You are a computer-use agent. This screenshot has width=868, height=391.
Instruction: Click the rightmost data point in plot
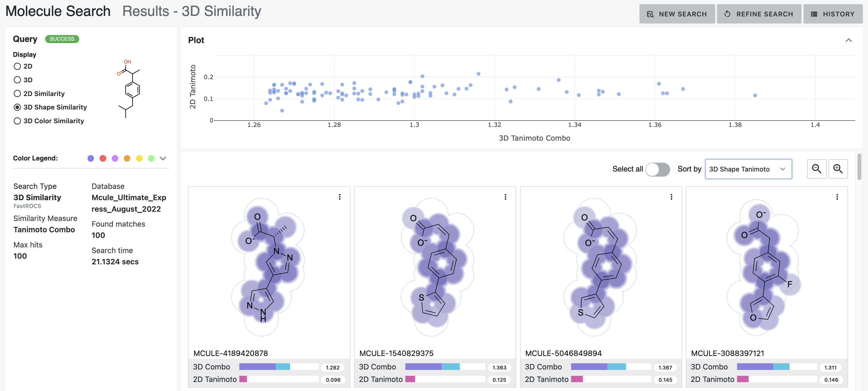click(755, 95)
